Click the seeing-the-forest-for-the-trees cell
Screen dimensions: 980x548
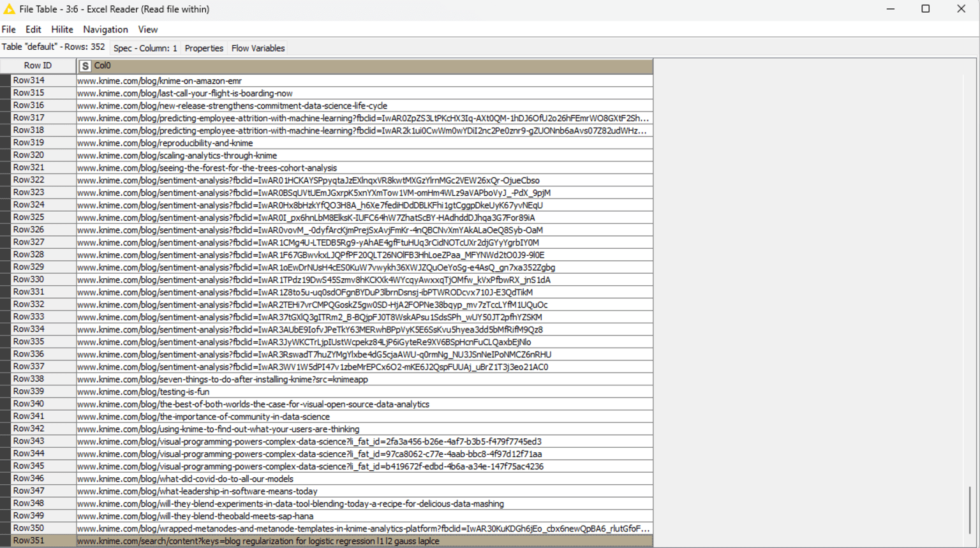click(365, 168)
